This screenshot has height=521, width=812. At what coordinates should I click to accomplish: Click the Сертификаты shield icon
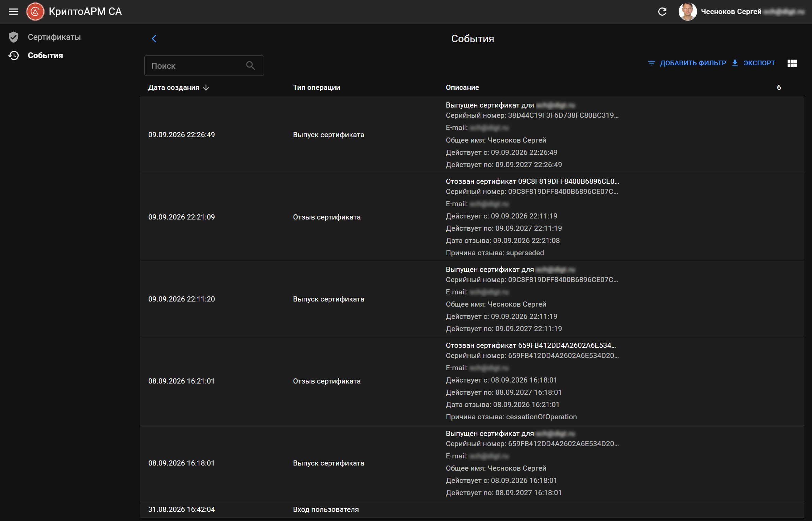pyautogui.click(x=14, y=37)
